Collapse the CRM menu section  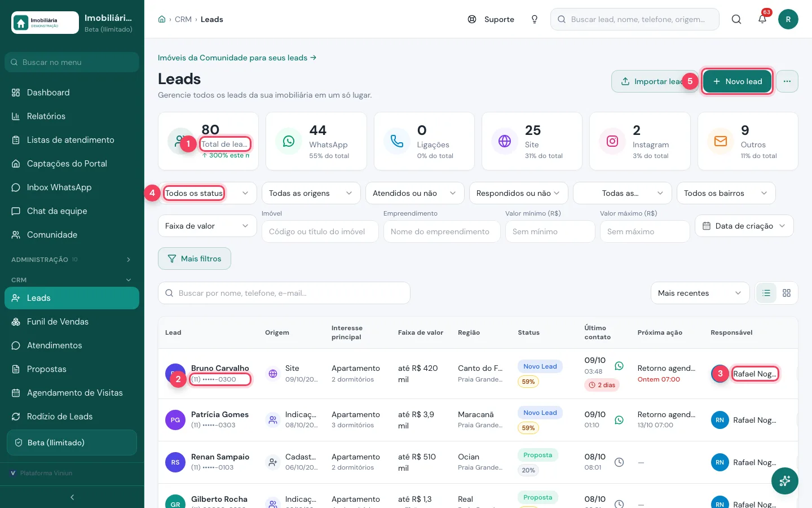(x=72, y=280)
